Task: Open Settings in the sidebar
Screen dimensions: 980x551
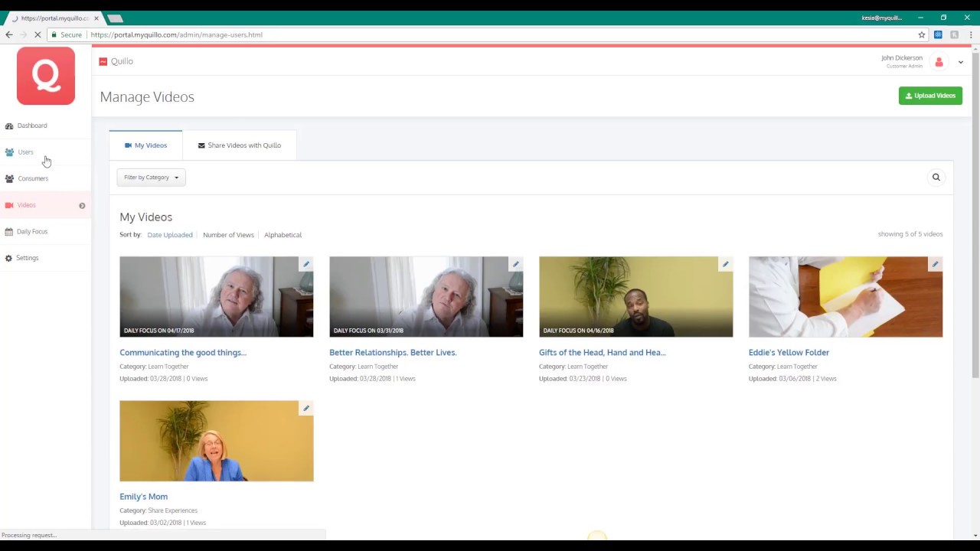Action: pyautogui.click(x=28, y=258)
